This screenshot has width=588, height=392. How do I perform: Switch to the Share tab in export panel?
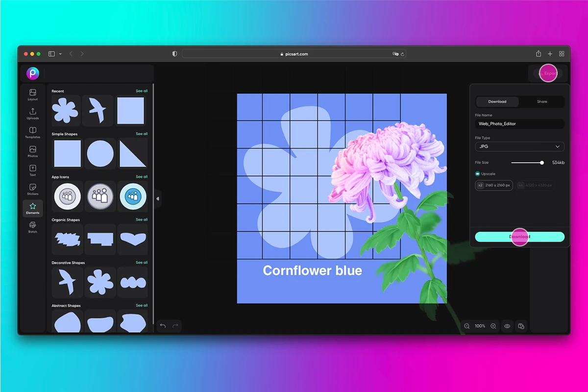[541, 101]
